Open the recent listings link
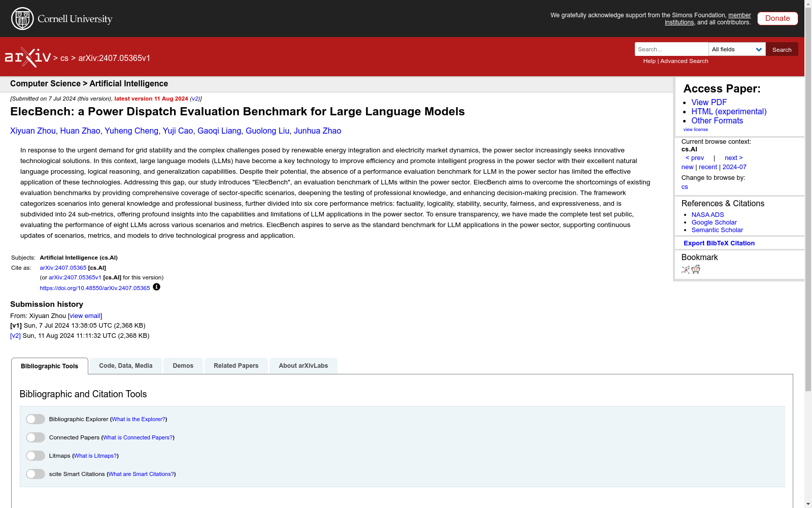Image resolution: width=812 pixels, height=508 pixels. (x=708, y=167)
